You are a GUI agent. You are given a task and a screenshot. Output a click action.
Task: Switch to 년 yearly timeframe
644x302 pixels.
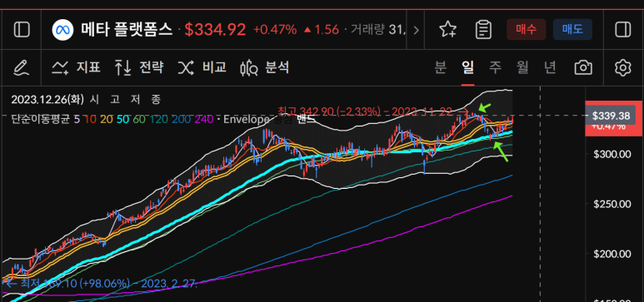point(550,67)
